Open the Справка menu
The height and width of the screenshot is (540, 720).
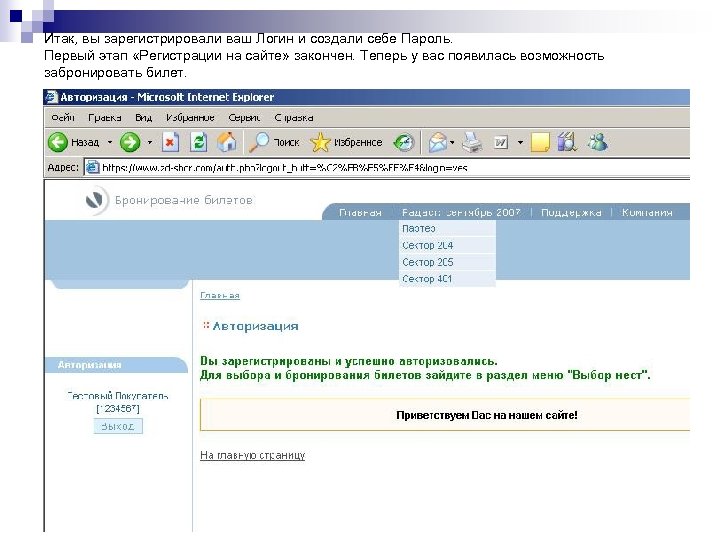[x=294, y=118]
